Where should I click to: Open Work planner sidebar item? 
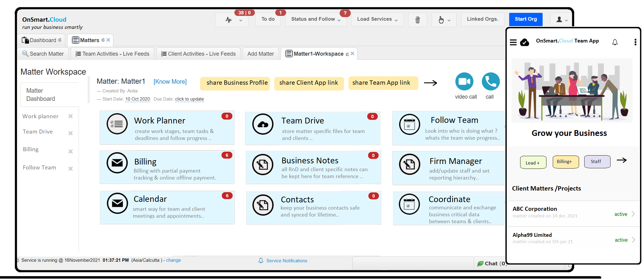[x=40, y=116]
